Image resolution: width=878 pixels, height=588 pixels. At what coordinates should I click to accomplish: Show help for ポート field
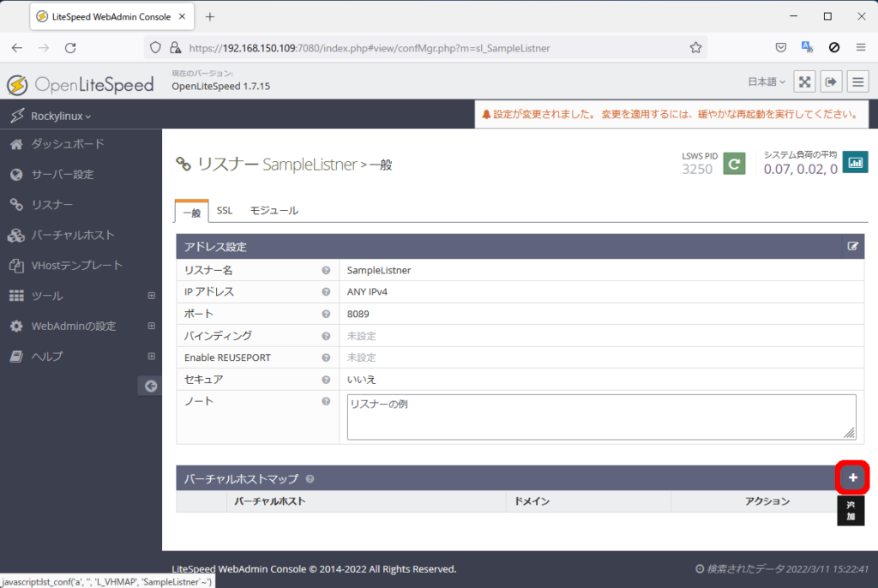[326, 314]
